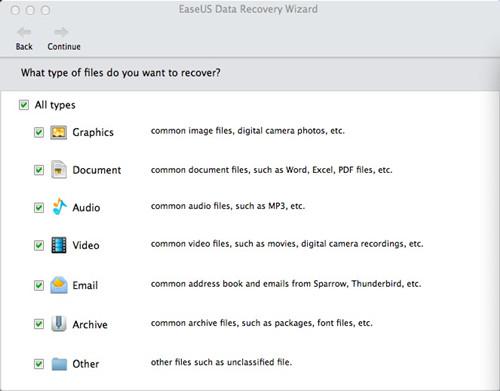Click 'common document files, such as Word' description
The height and width of the screenshot is (391, 500).
(271, 170)
